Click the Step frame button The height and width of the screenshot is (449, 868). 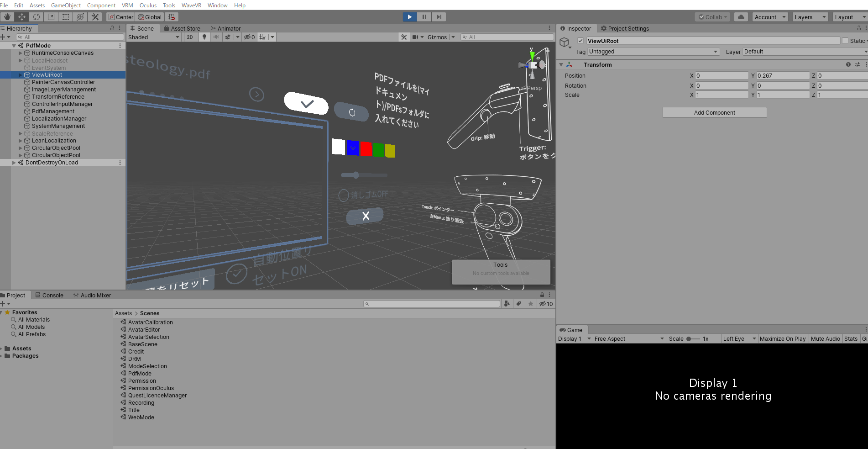[x=439, y=17]
